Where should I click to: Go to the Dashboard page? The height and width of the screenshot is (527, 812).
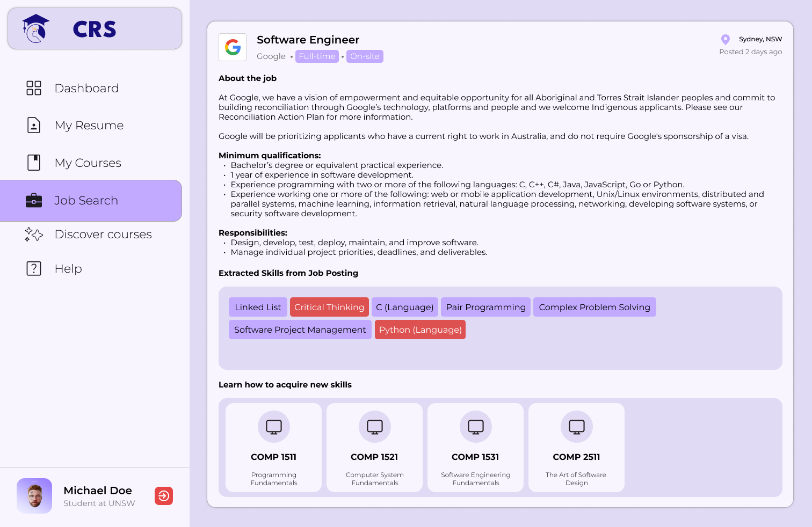point(86,88)
